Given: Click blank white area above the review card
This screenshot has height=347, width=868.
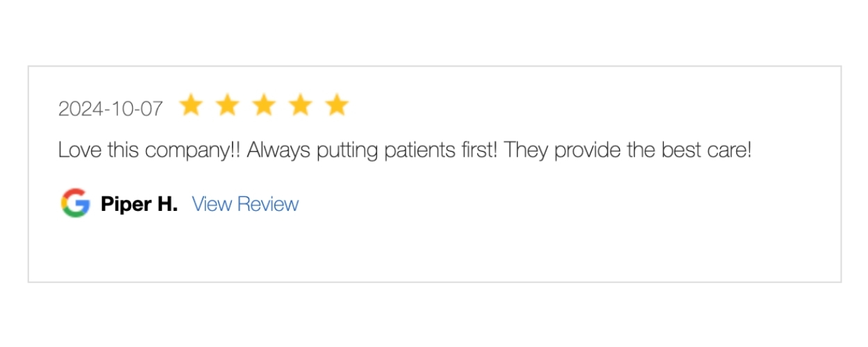Looking at the screenshot, I should (x=434, y=31).
